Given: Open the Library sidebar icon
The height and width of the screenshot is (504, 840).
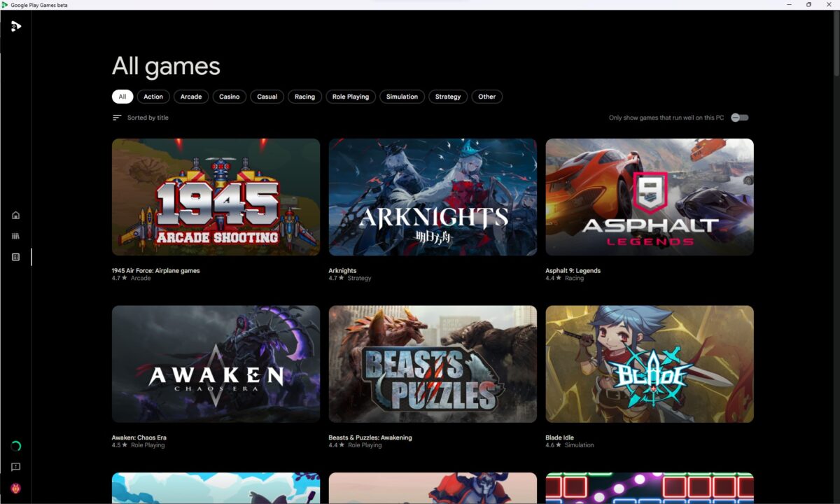Looking at the screenshot, I should tap(15, 236).
